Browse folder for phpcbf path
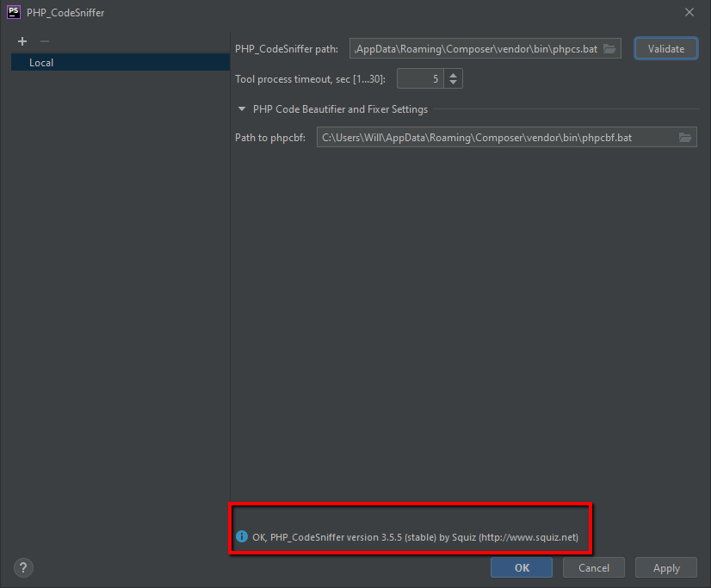711x588 pixels. click(x=685, y=138)
